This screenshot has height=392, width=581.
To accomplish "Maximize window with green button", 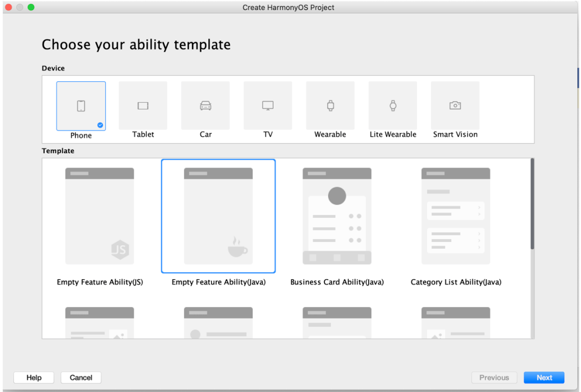I will pyautogui.click(x=31, y=7).
